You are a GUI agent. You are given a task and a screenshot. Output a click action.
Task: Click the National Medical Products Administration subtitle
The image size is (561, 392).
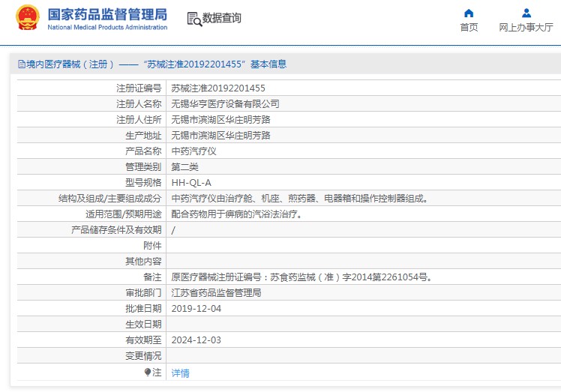point(107,27)
